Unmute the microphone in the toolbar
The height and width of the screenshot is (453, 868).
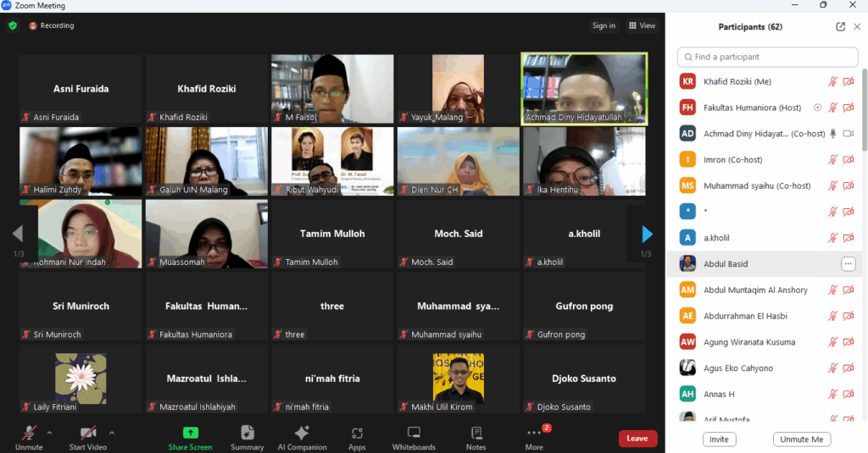[29, 437]
